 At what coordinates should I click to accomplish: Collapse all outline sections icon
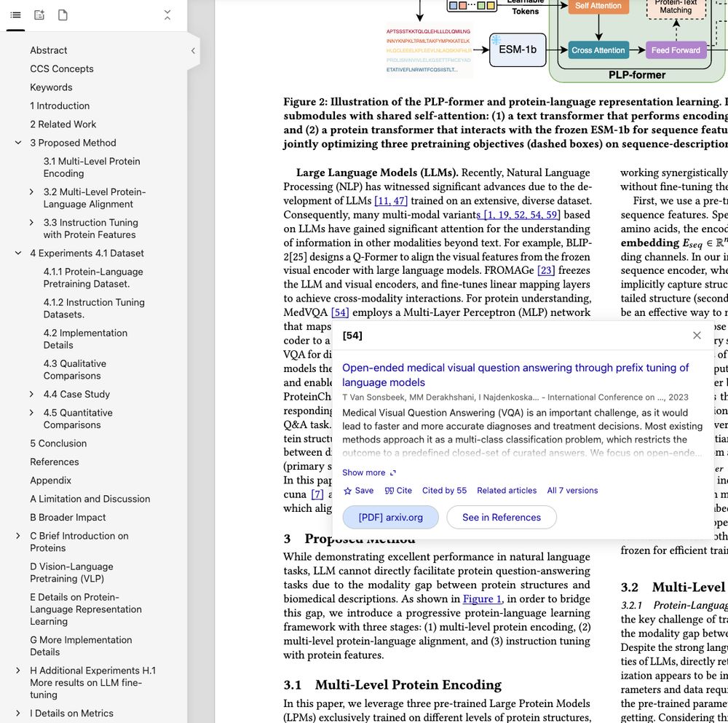click(167, 15)
